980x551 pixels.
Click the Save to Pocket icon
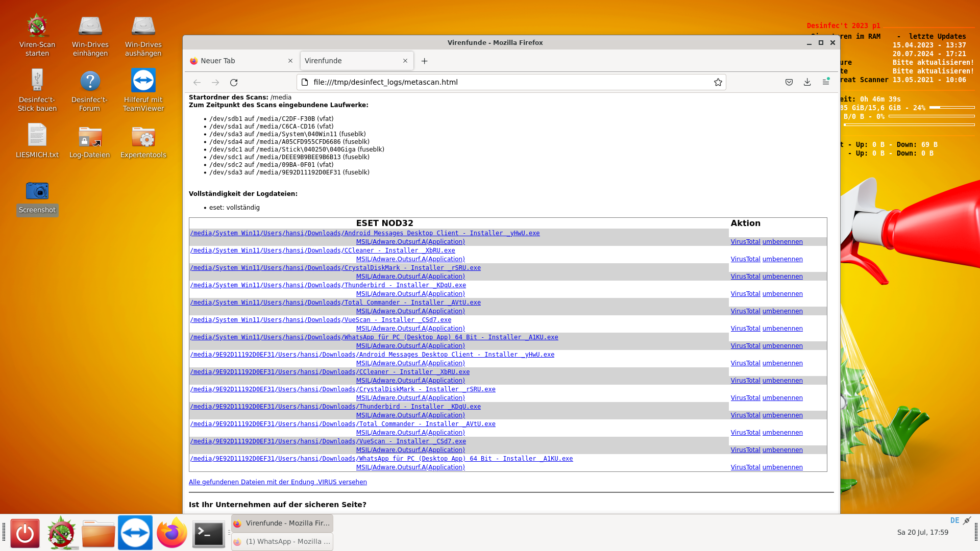789,83
